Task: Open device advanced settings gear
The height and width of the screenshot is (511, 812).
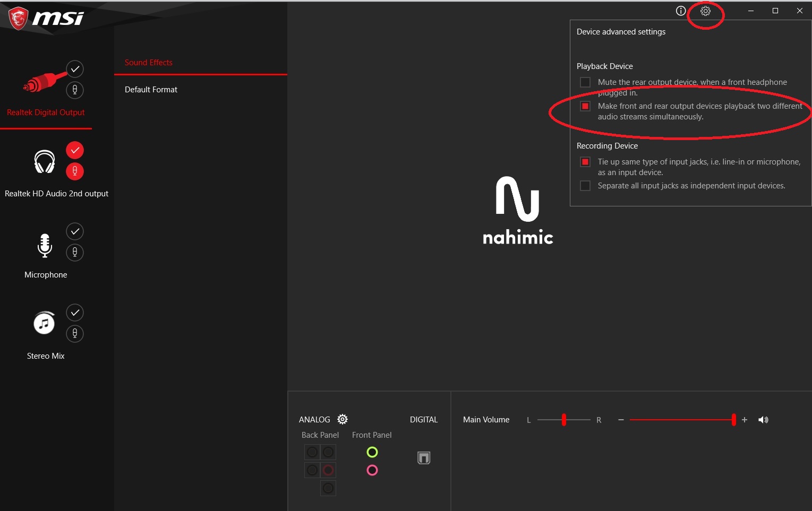Action: pyautogui.click(x=705, y=11)
